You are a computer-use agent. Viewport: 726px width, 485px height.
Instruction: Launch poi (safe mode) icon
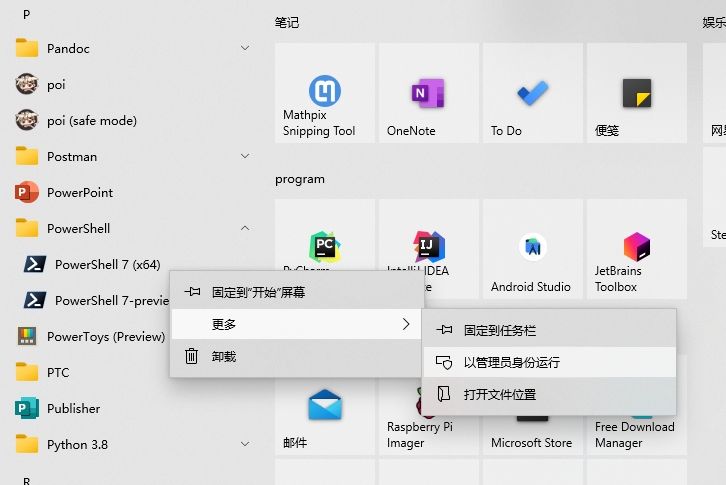[x=27, y=120]
